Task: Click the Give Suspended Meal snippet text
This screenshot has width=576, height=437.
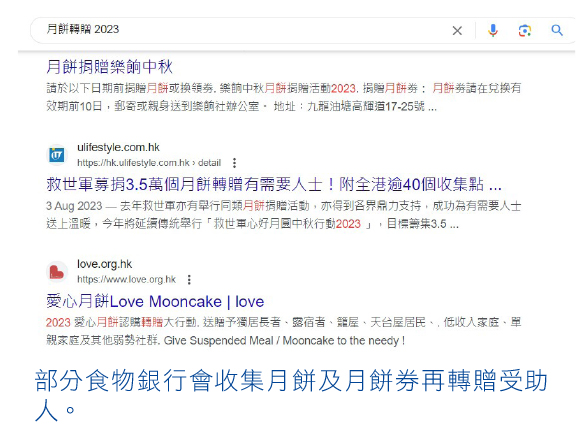Action: point(284,341)
